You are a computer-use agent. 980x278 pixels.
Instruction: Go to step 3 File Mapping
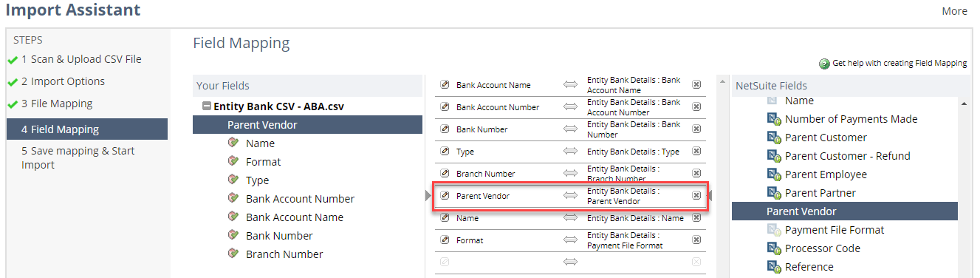click(x=57, y=104)
